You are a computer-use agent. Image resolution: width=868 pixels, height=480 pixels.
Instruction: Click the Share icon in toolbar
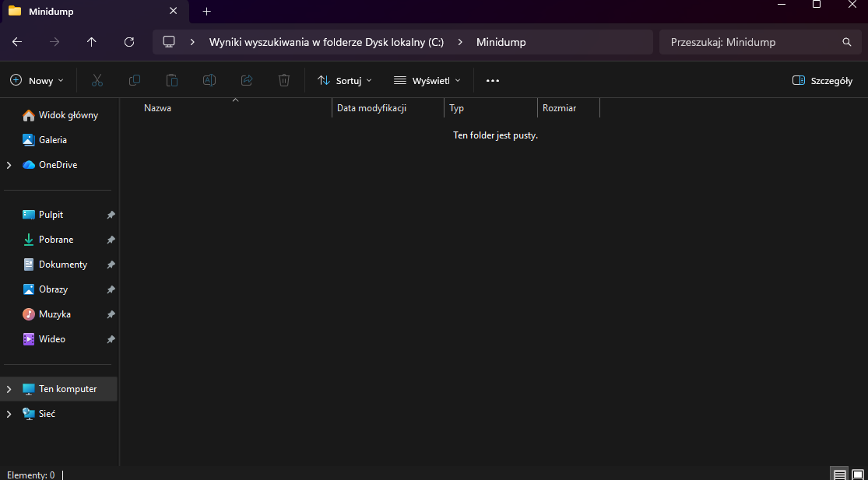247,80
